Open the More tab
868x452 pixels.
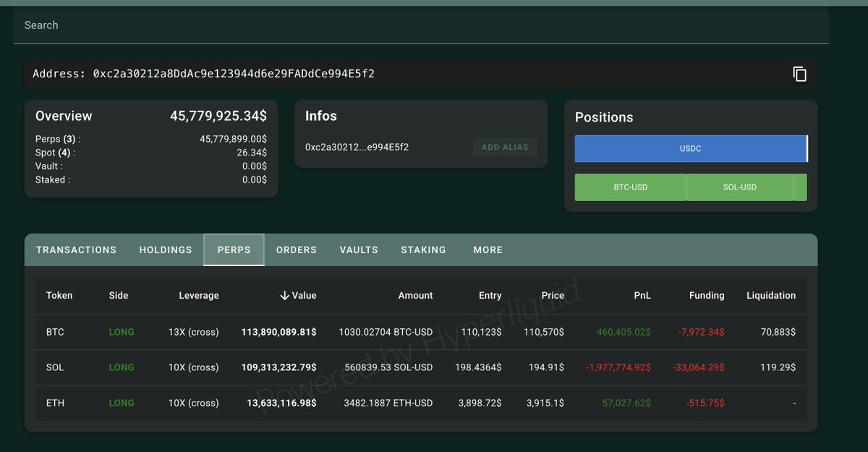point(488,250)
